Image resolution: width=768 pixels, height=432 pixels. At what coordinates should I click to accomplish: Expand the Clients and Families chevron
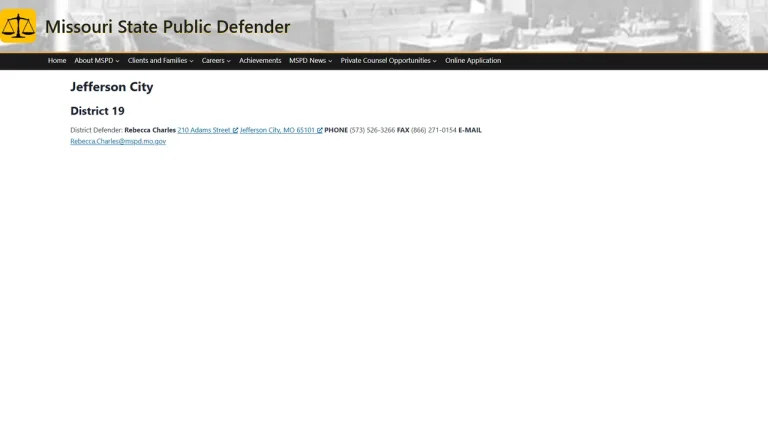point(192,61)
